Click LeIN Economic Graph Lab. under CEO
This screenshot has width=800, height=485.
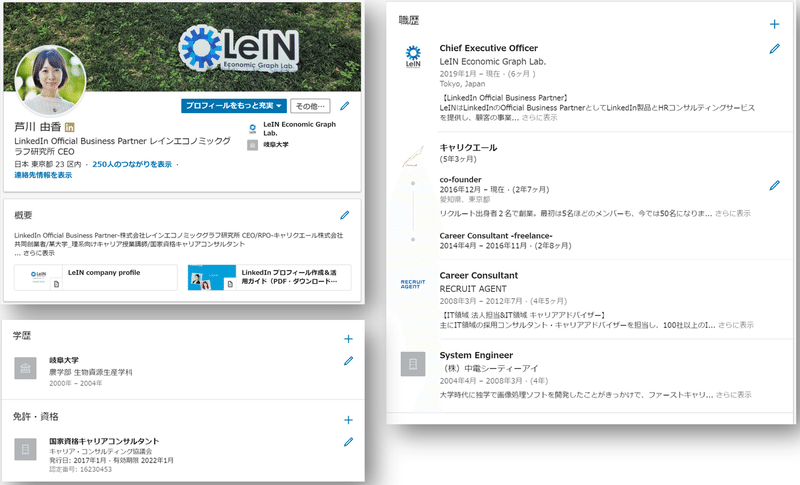pos(493,61)
